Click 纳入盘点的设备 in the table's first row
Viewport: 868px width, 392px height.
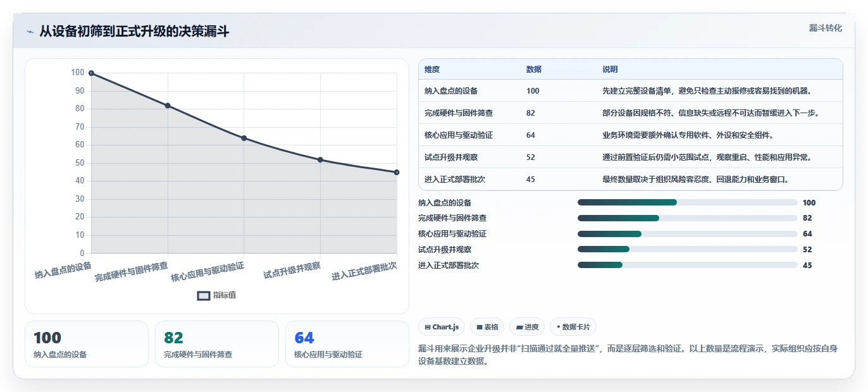point(451,91)
